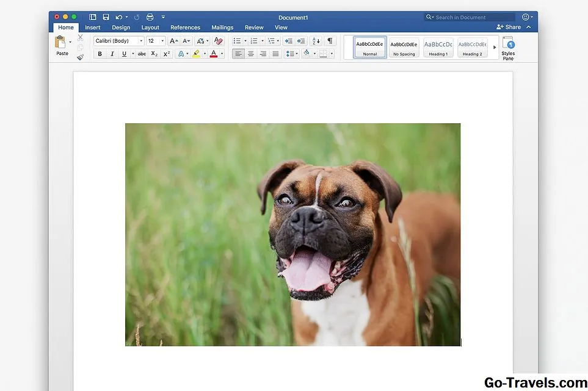Save the document using the floppy icon
This screenshot has width=588, height=391.
click(x=106, y=17)
